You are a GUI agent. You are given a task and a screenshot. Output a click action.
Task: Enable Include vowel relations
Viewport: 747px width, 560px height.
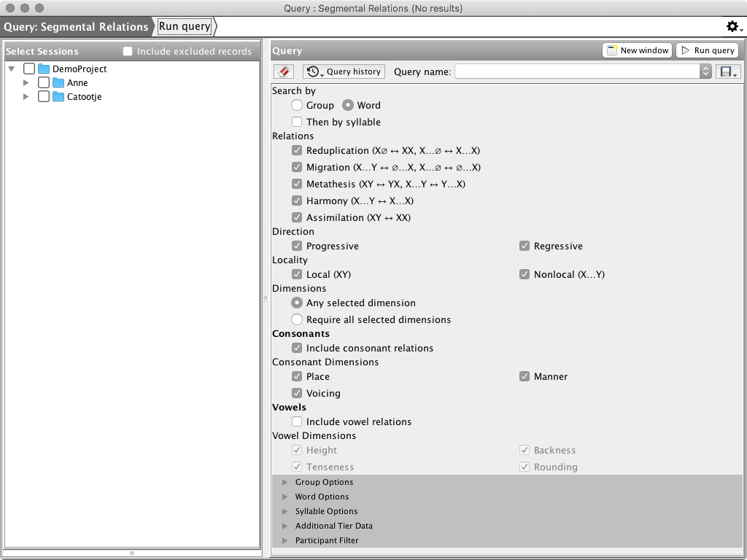click(297, 421)
